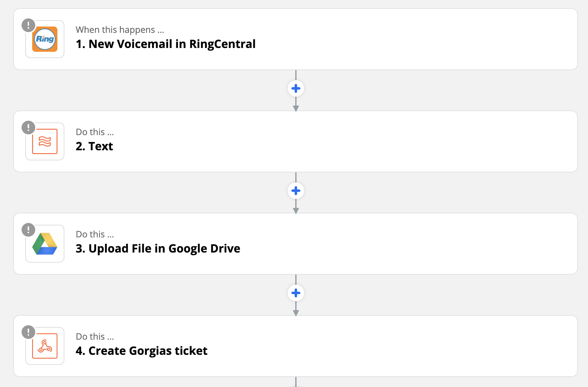The image size is (588, 387).
Task: Click 'Do this ...' label above Gorgias ticket
Action: coord(95,336)
